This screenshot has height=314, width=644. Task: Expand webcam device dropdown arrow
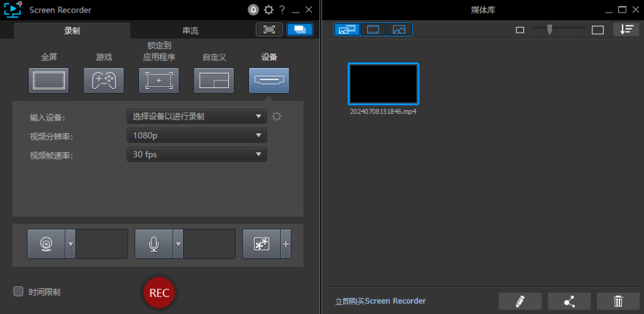[70, 244]
